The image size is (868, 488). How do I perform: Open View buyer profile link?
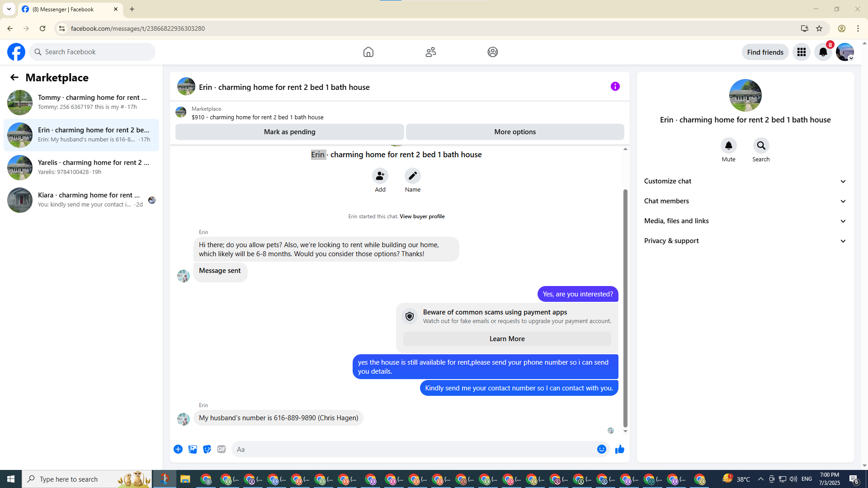point(422,216)
